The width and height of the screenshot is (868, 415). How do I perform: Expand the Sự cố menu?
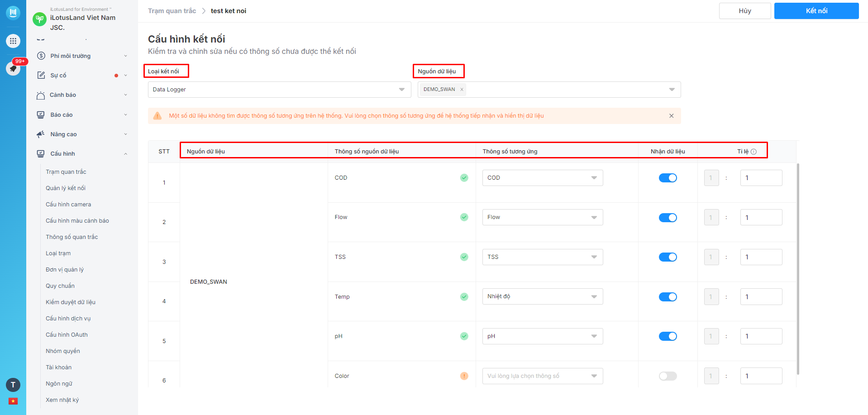pos(125,76)
